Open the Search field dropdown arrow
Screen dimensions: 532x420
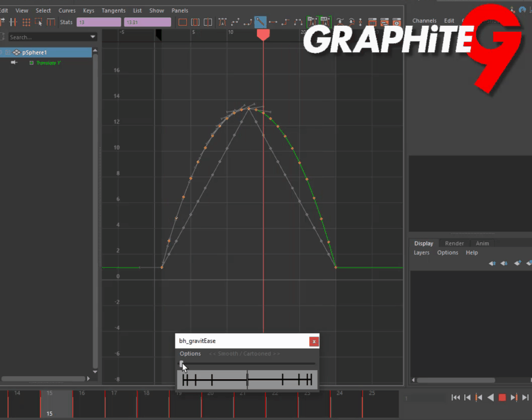pos(92,37)
